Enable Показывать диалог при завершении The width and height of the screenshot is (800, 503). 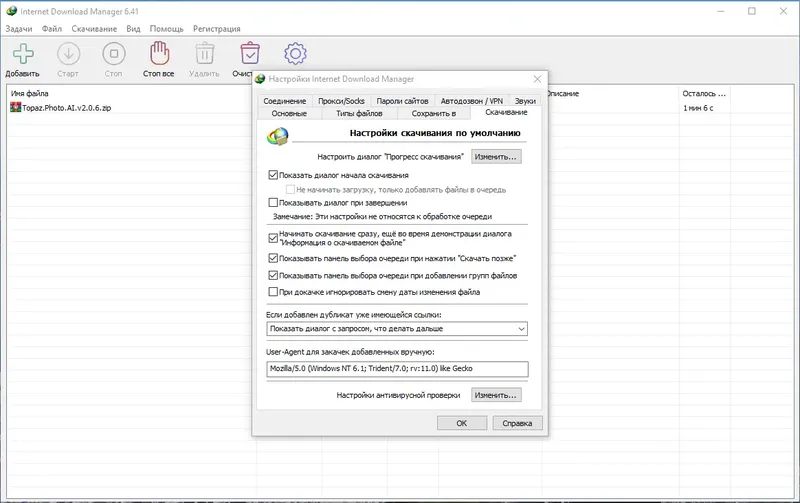(273, 203)
